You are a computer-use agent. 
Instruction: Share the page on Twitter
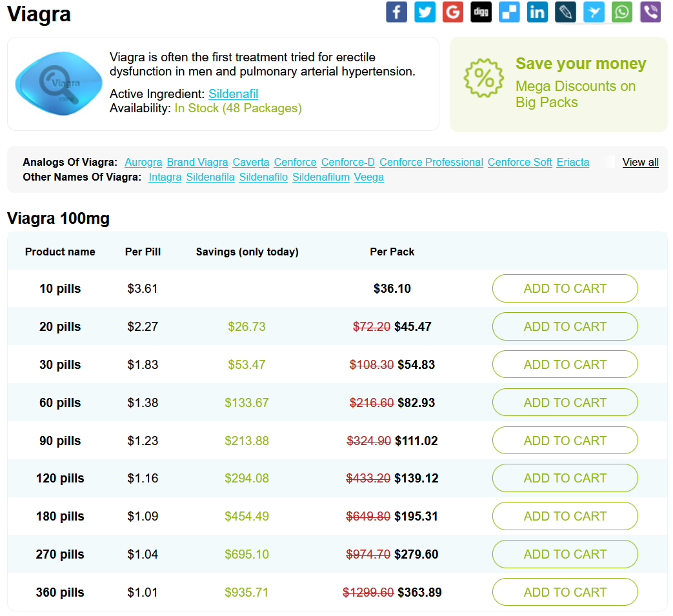pyautogui.click(x=425, y=12)
